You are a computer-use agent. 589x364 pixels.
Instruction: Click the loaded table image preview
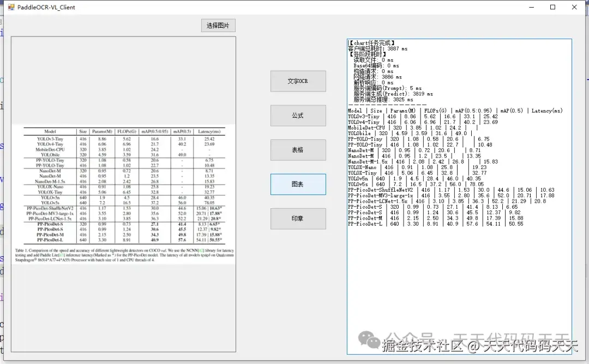(x=124, y=194)
